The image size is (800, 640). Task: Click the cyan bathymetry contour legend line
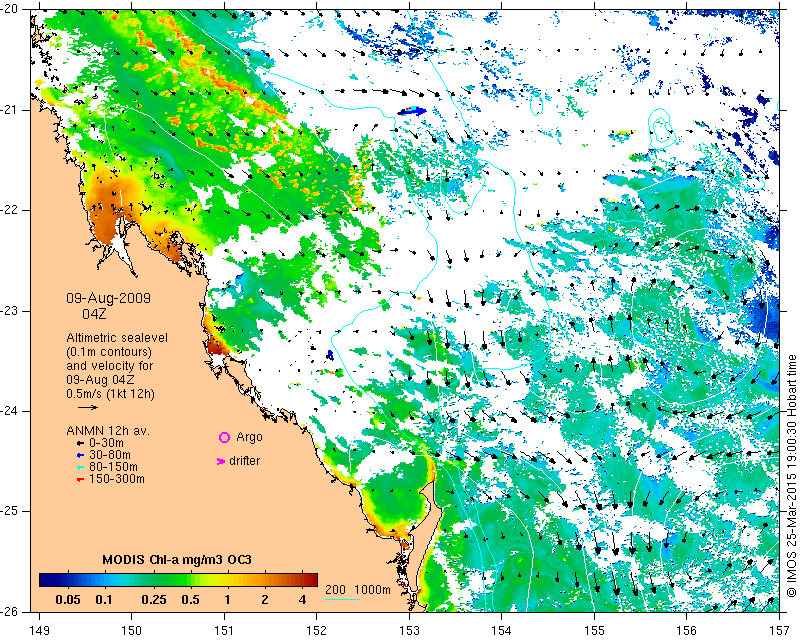click(x=343, y=599)
